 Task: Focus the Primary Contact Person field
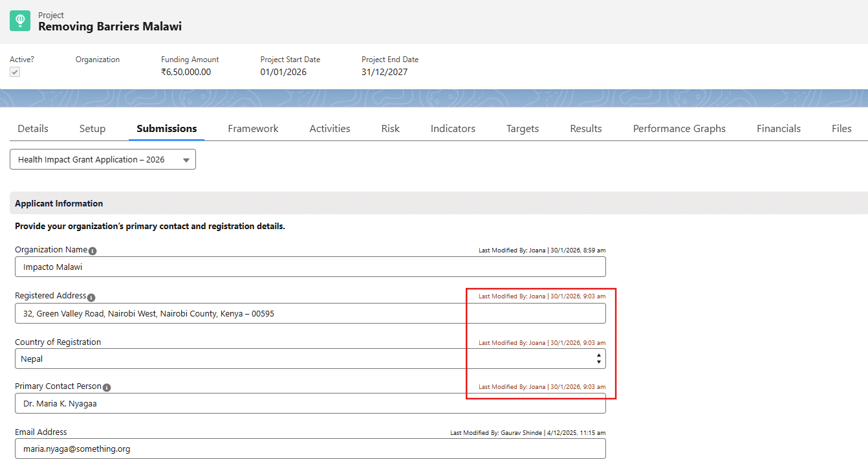[310, 403]
